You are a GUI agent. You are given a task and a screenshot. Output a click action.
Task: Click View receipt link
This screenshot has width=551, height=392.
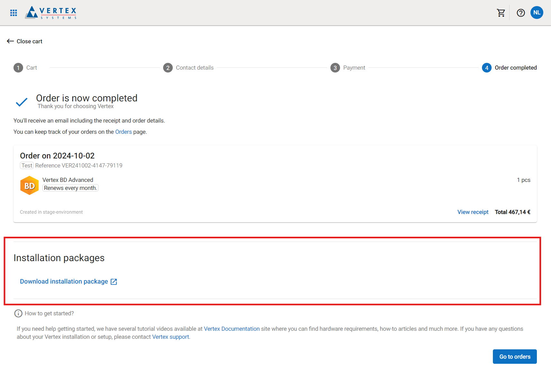(473, 212)
